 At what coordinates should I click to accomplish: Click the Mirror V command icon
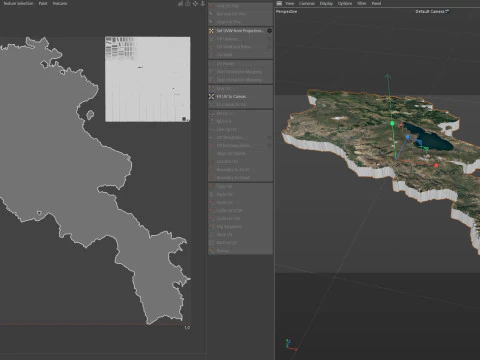pos(211,122)
